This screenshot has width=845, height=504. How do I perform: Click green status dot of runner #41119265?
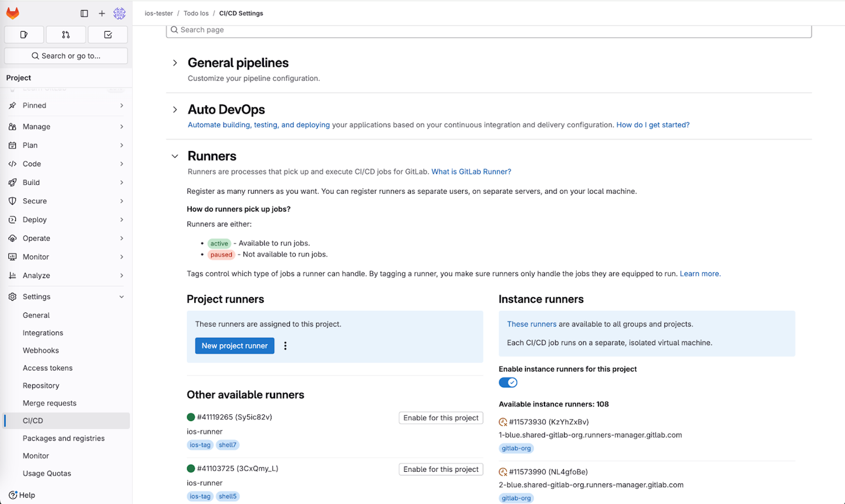(x=191, y=417)
